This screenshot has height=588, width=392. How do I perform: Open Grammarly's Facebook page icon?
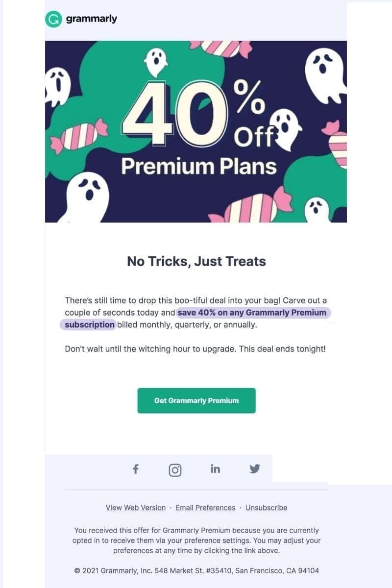(x=136, y=469)
